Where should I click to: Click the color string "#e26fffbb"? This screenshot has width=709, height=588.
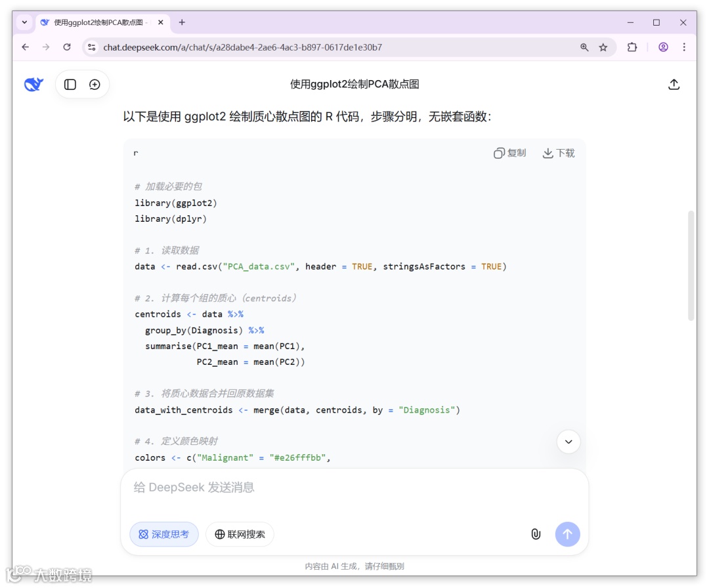pos(297,458)
